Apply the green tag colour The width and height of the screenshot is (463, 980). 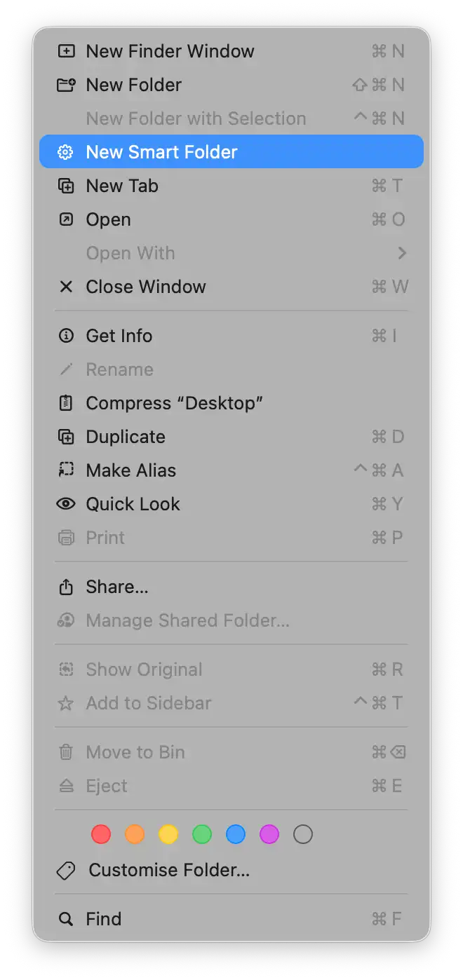pos(202,834)
